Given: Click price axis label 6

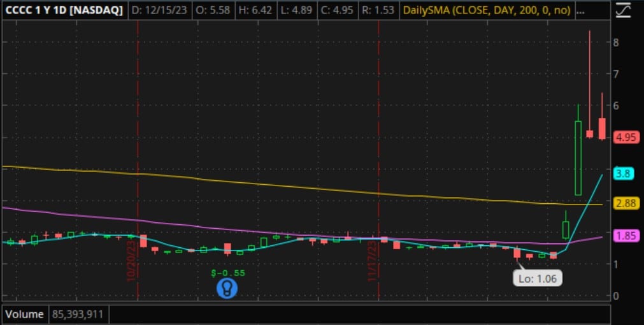Looking at the screenshot, I should point(616,106).
